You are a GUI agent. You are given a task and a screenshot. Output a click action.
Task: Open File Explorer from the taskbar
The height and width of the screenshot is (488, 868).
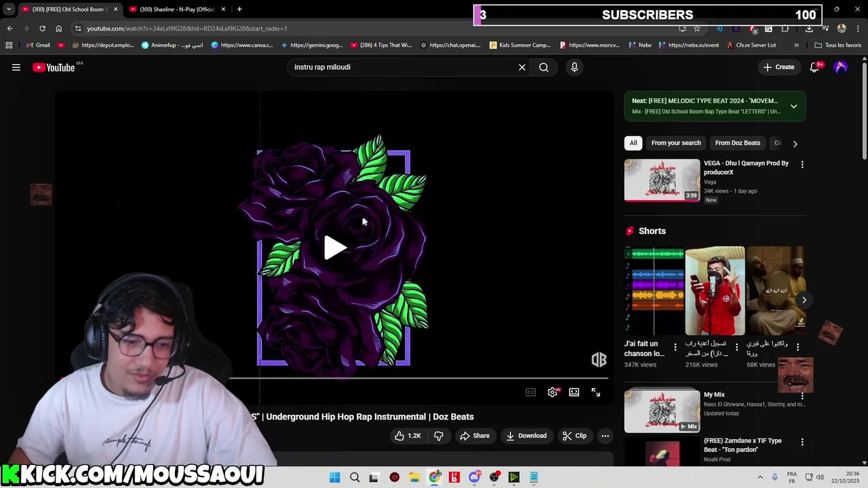414,477
